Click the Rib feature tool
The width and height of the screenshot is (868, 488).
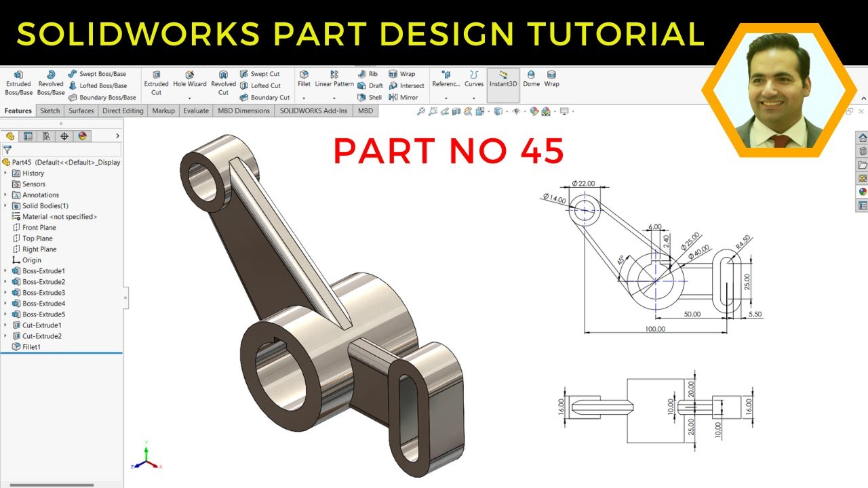pos(368,74)
